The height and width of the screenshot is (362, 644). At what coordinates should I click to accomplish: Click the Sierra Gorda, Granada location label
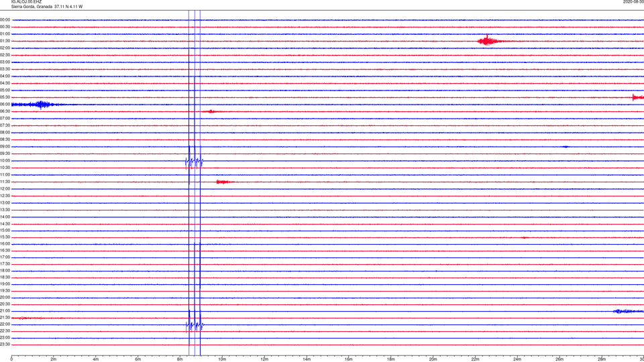coord(32,7)
